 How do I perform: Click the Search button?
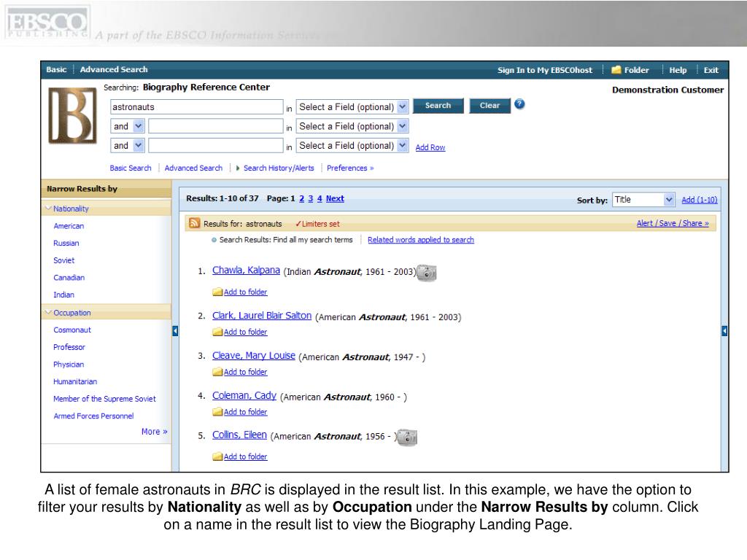pos(438,106)
